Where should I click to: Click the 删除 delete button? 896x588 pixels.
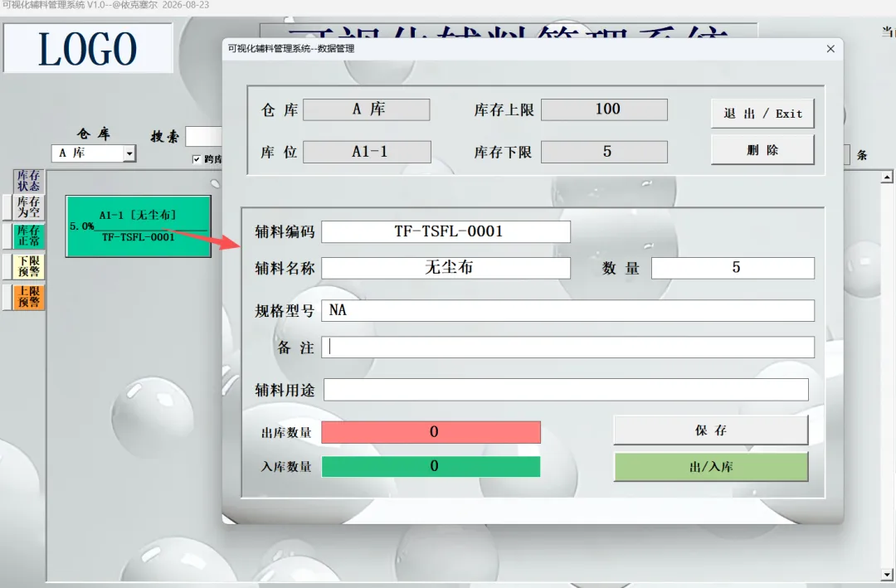click(x=762, y=150)
